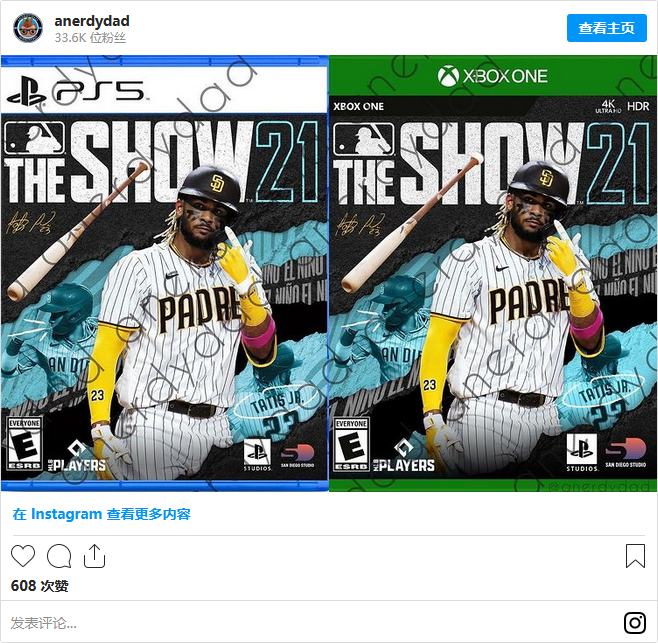The image size is (658, 643).
Task: Click the Instagram logo icon
Action: 635,623
